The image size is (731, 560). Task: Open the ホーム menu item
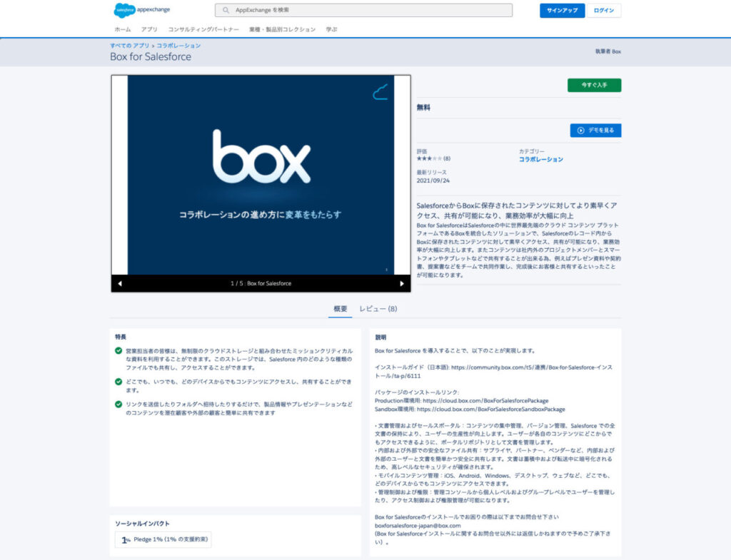[123, 29]
